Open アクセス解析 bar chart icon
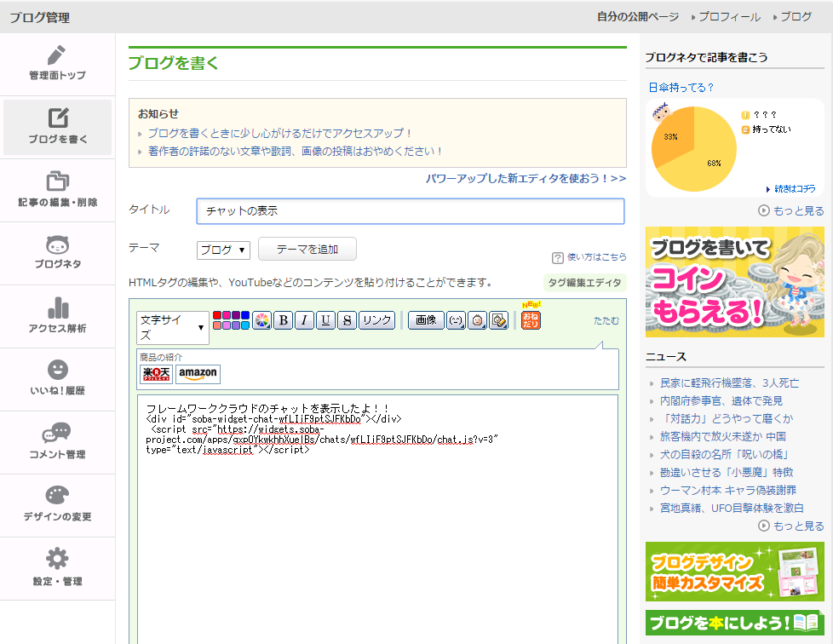 [58, 308]
